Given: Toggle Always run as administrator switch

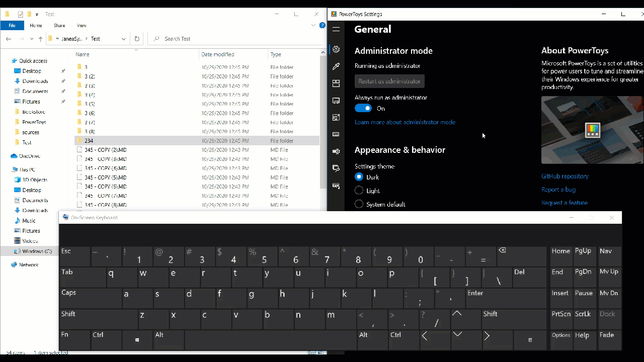Looking at the screenshot, I should [363, 108].
